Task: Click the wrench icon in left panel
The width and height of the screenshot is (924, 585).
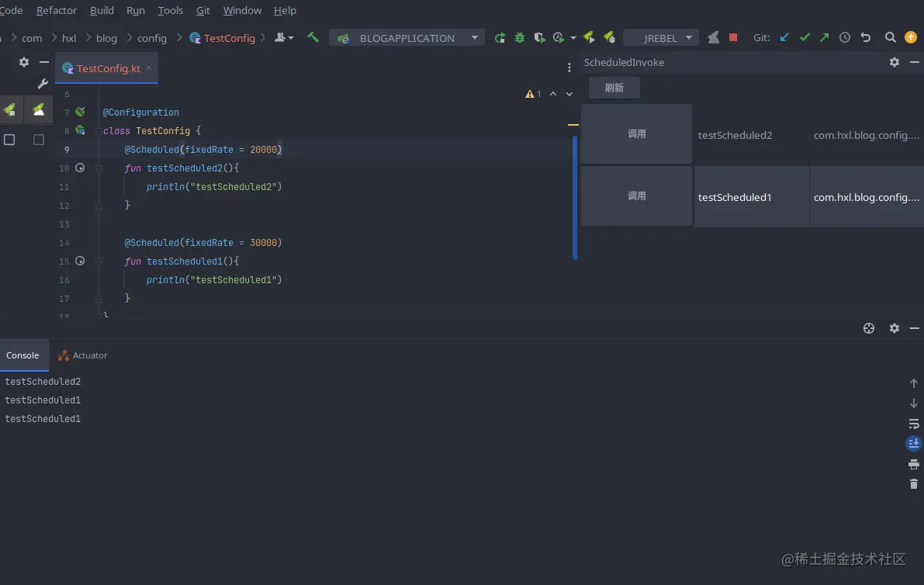Action: tap(43, 84)
